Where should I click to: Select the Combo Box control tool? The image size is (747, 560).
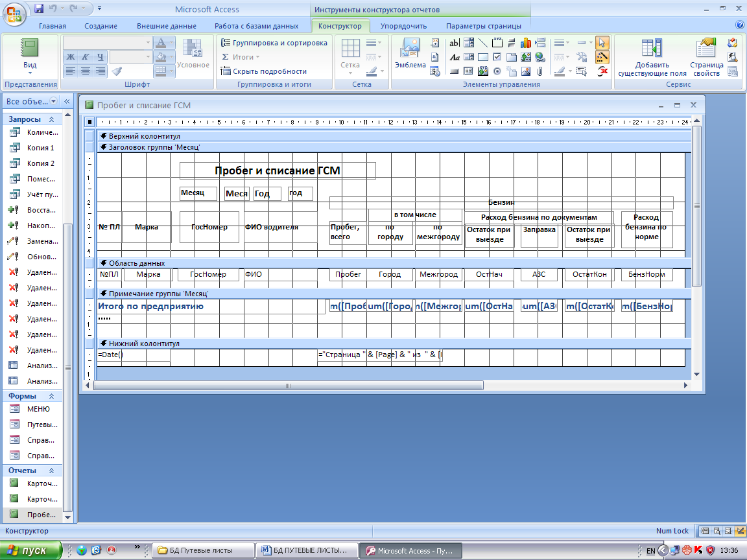coord(469,43)
